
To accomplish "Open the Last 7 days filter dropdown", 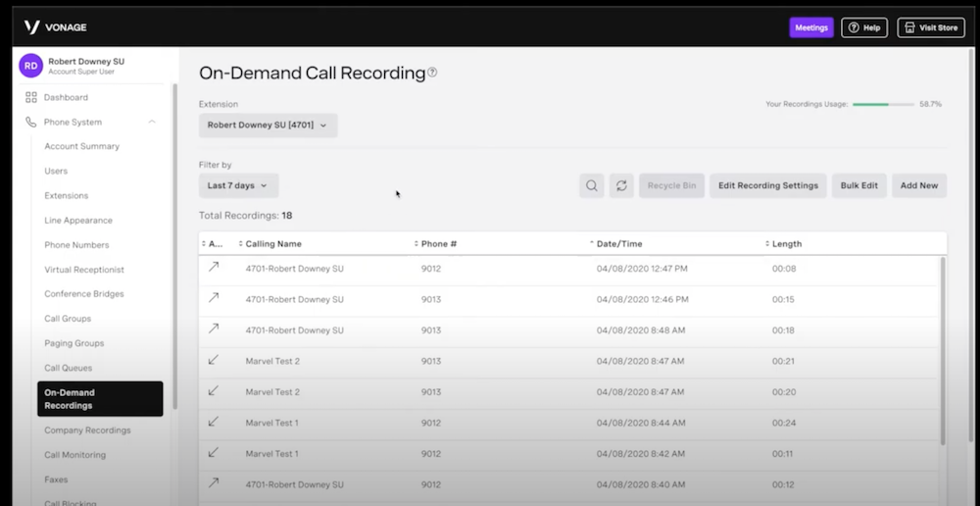I will click(238, 185).
